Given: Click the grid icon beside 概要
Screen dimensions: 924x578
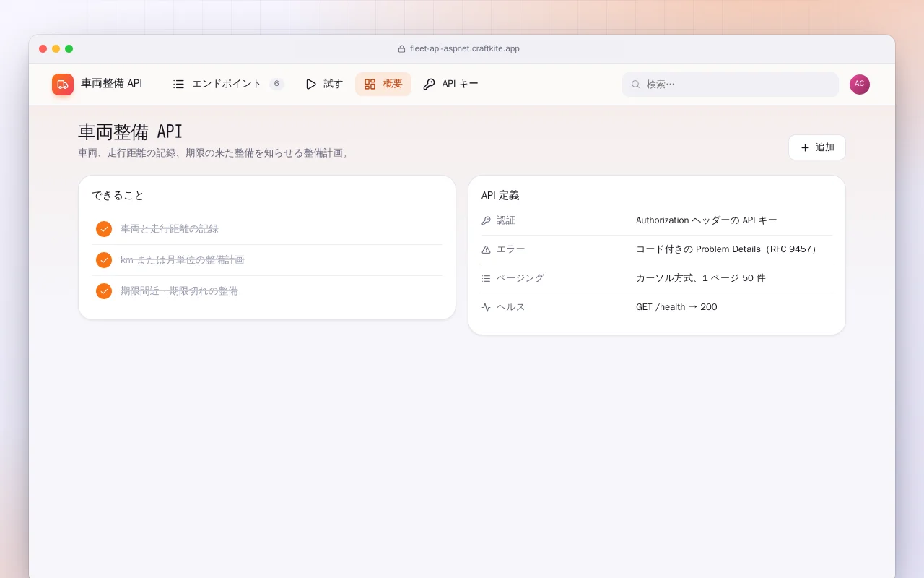Looking at the screenshot, I should pyautogui.click(x=370, y=84).
